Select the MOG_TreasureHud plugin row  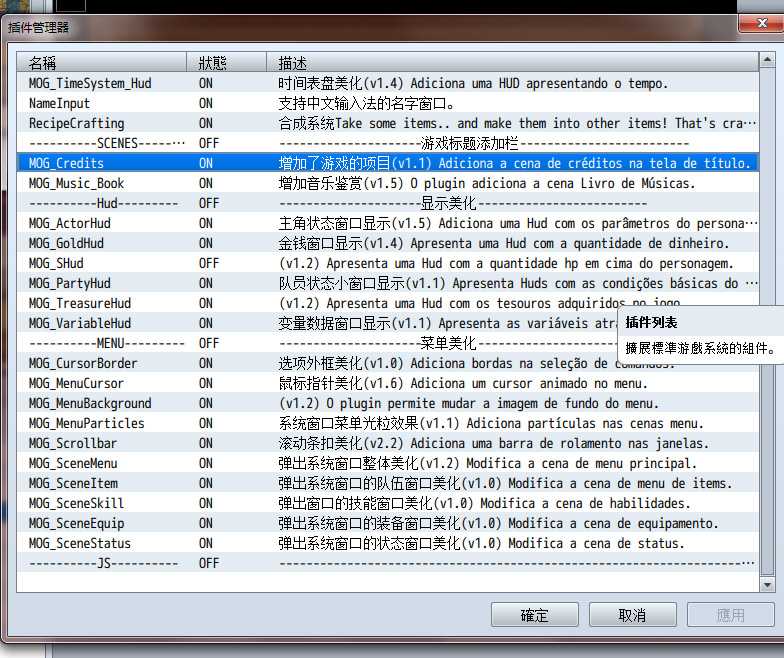388,303
